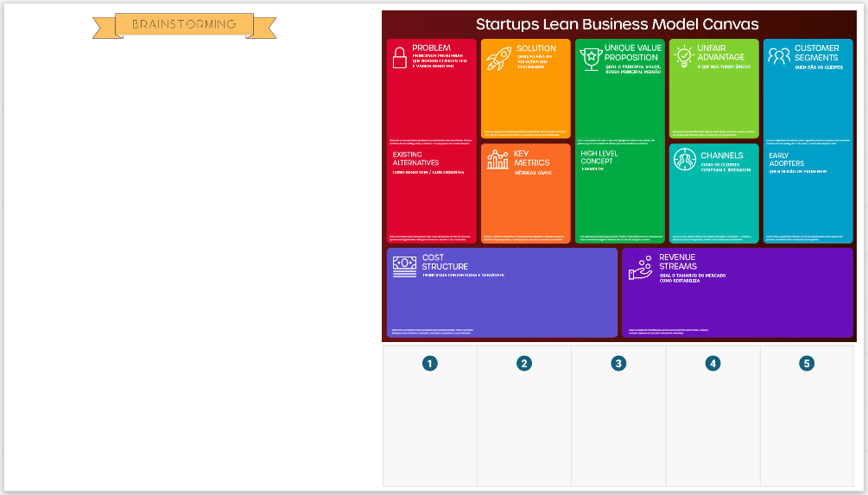Click the Existing Alternatives heading

click(415, 159)
